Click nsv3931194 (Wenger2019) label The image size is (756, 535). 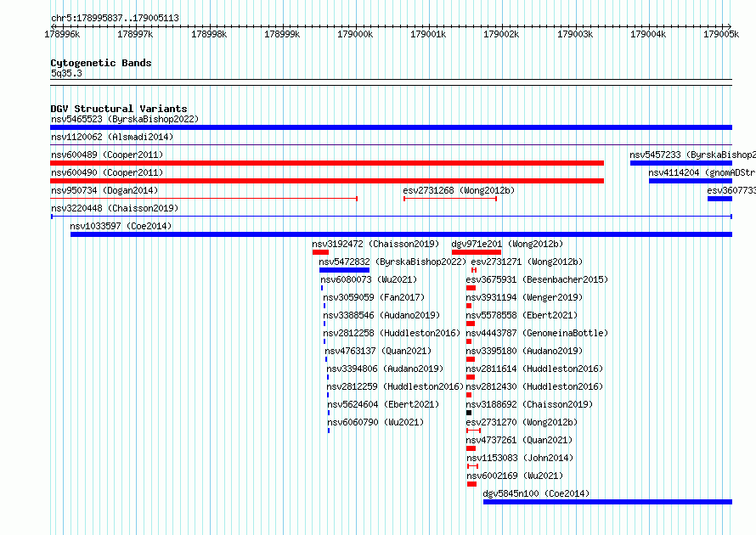(524, 297)
